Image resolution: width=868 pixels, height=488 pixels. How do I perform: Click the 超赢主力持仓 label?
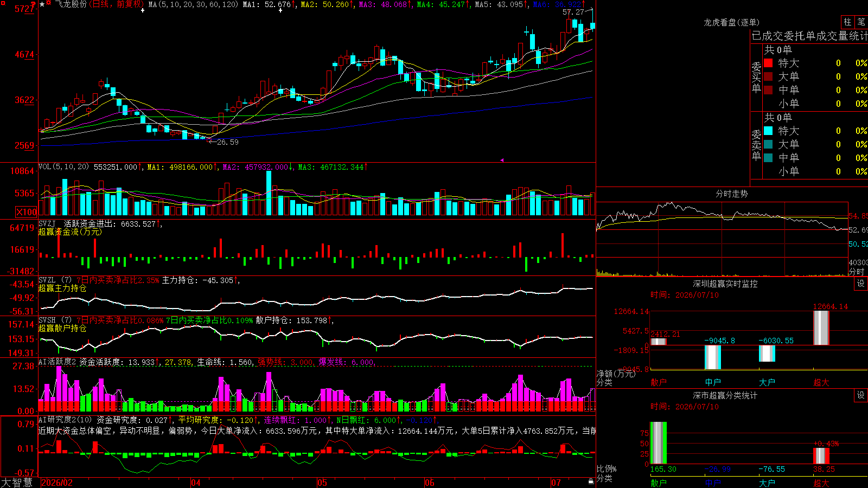[x=62, y=288]
